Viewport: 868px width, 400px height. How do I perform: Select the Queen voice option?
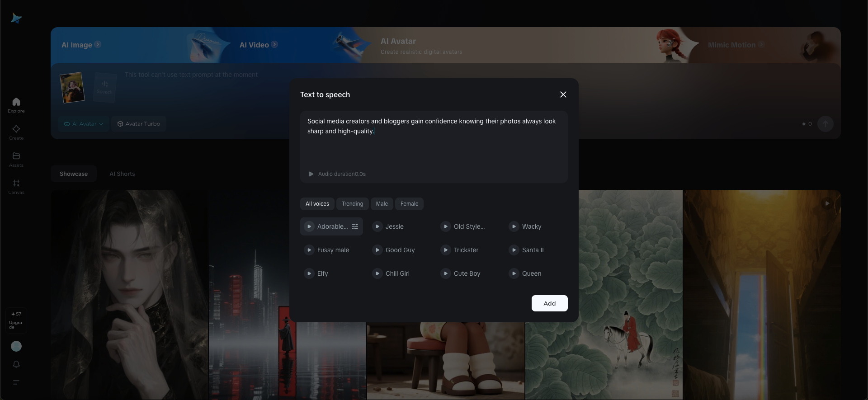pyautogui.click(x=532, y=273)
